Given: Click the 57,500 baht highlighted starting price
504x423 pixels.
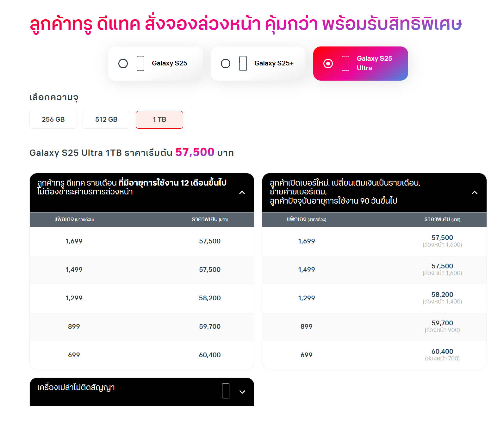Looking at the screenshot, I should click(195, 152).
